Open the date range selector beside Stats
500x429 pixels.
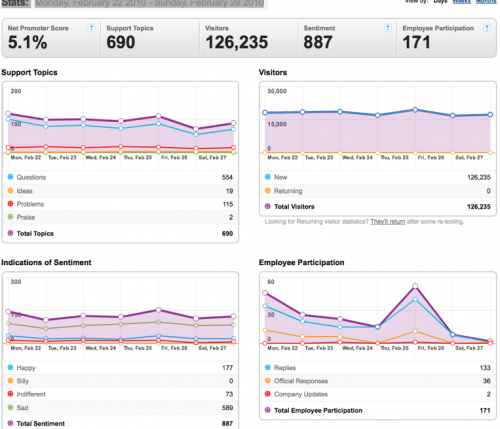[x=149, y=4]
